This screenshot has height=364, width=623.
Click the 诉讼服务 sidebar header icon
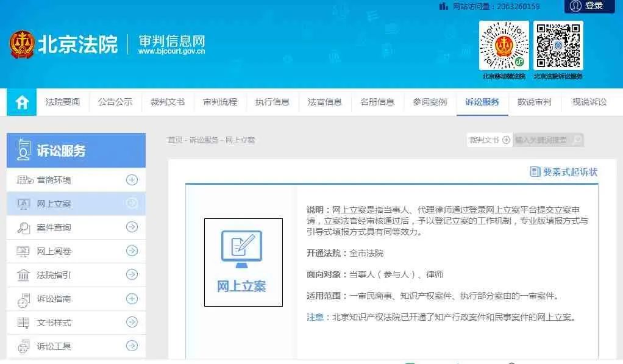(23, 150)
